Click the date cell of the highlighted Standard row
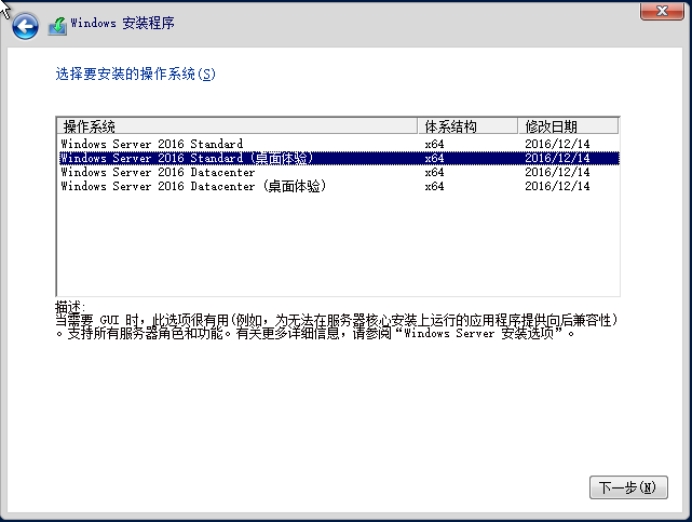693x522 pixels. pos(557,158)
